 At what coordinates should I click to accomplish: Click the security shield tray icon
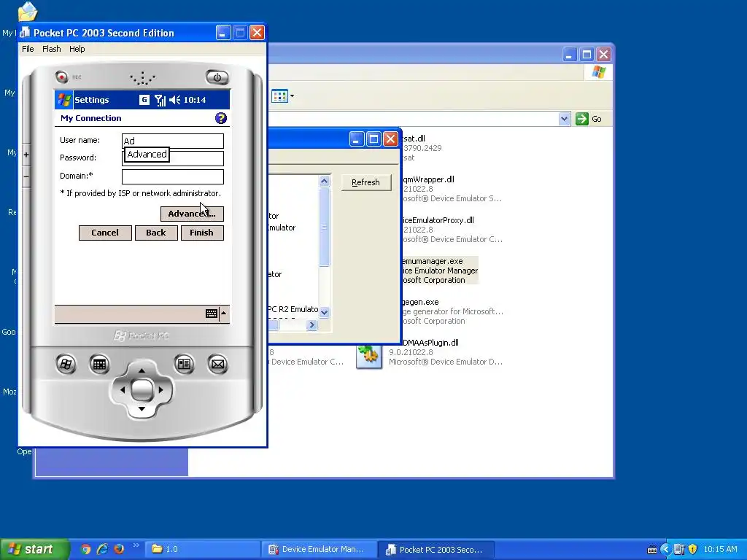coord(693,549)
